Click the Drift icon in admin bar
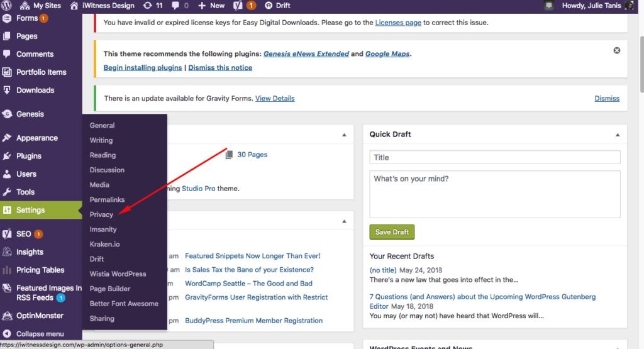 pos(269,6)
